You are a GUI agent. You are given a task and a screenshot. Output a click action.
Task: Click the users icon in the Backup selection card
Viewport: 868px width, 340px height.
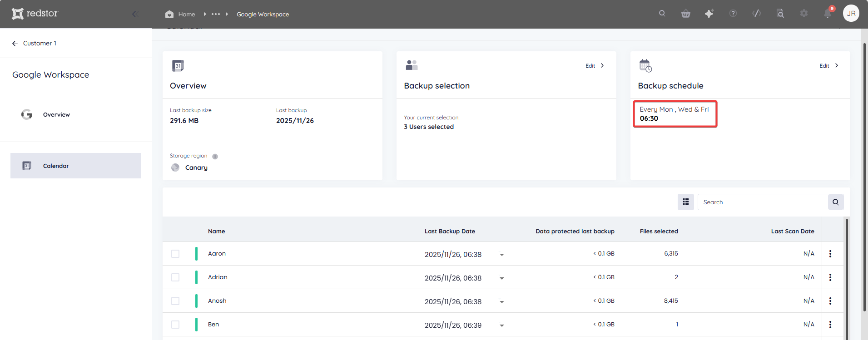[x=412, y=65]
